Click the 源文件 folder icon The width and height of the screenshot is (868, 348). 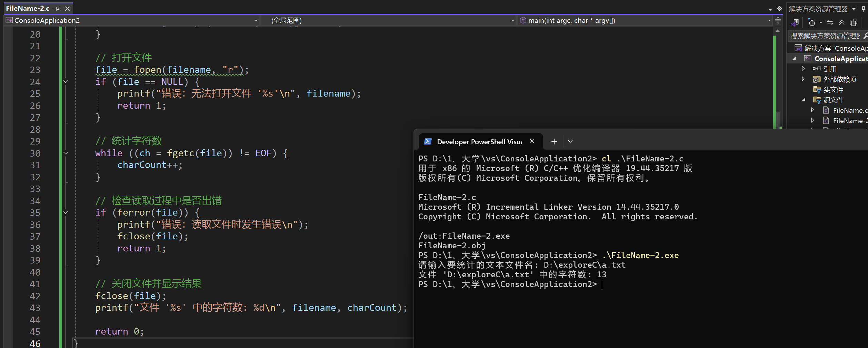coord(817,100)
